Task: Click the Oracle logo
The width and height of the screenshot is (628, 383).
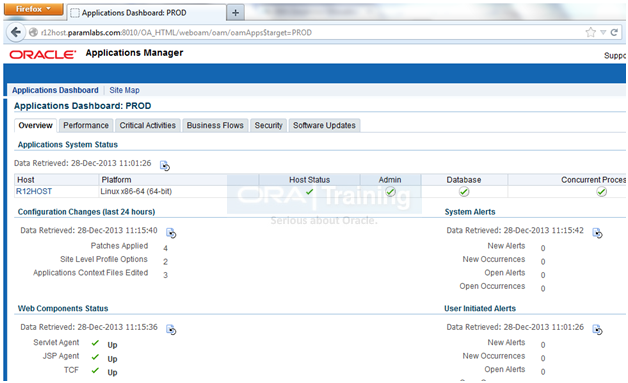Action: click(43, 54)
